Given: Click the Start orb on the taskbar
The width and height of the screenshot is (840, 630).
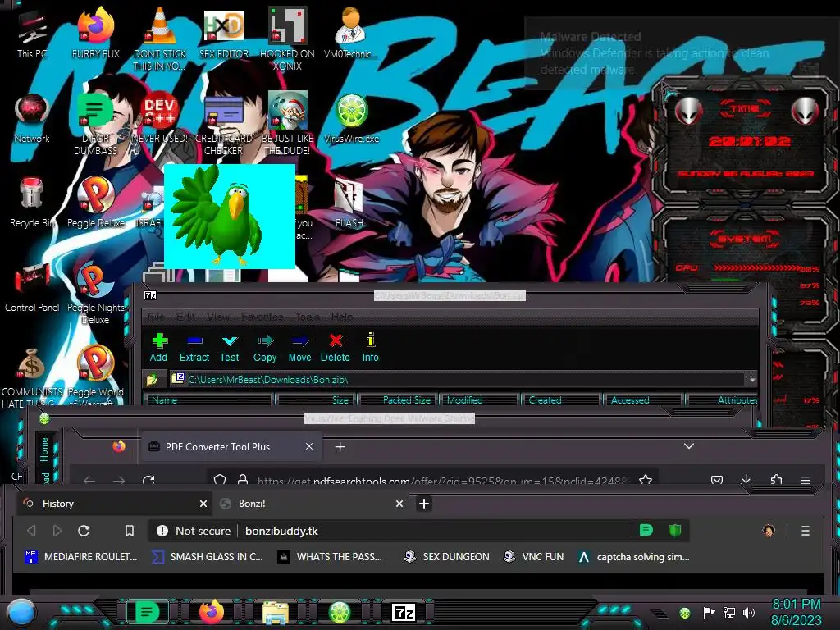Looking at the screenshot, I should point(21,612).
